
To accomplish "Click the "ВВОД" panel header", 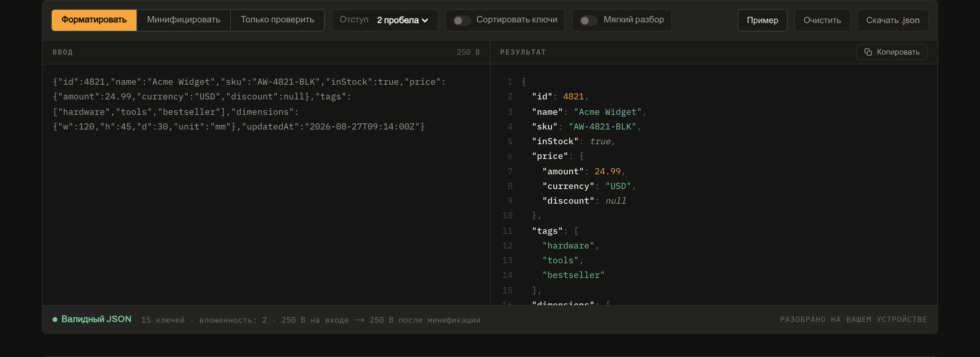I will [62, 52].
